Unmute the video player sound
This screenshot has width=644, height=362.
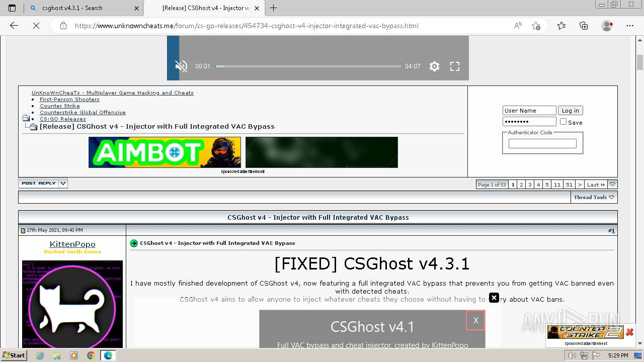[181, 66]
